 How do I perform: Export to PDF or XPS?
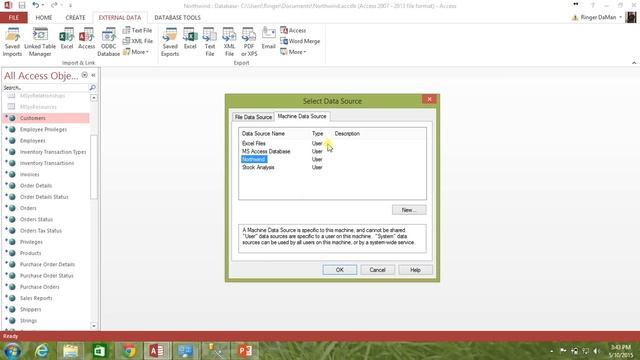point(249,42)
